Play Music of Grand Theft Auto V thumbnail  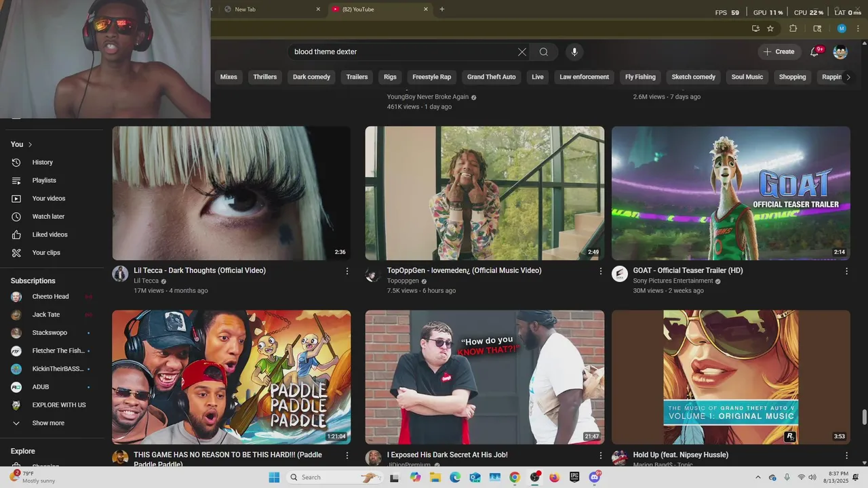click(x=731, y=378)
